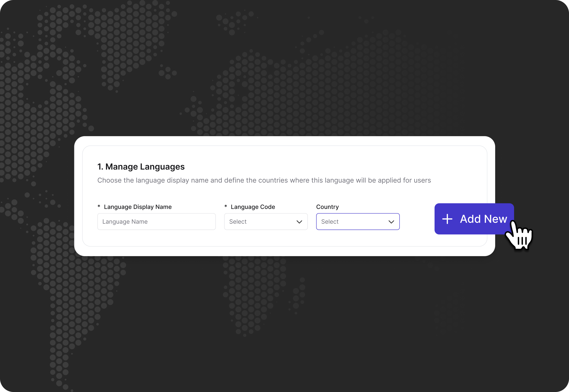The image size is (569, 392).
Task: Open the Country select dropdown
Action: point(358,221)
